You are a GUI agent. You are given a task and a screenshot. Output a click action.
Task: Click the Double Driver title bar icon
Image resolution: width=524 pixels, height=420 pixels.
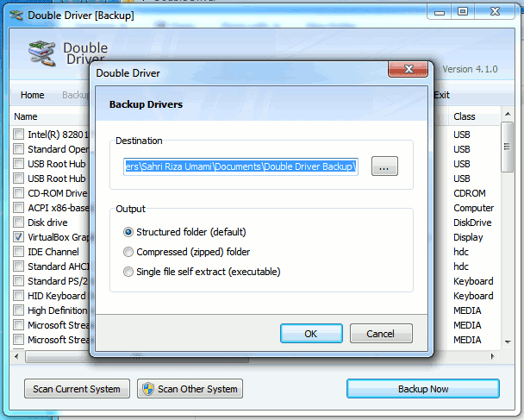click(x=16, y=15)
